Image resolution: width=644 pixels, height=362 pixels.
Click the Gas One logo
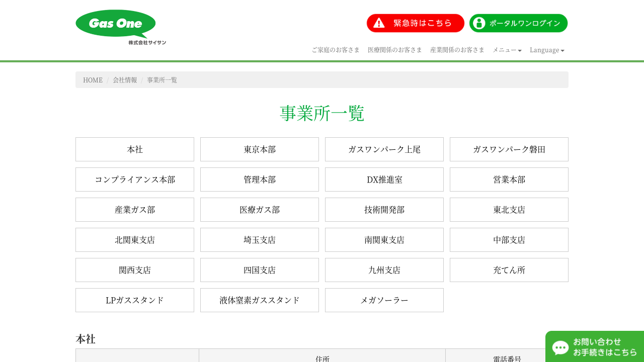[x=120, y=27]
